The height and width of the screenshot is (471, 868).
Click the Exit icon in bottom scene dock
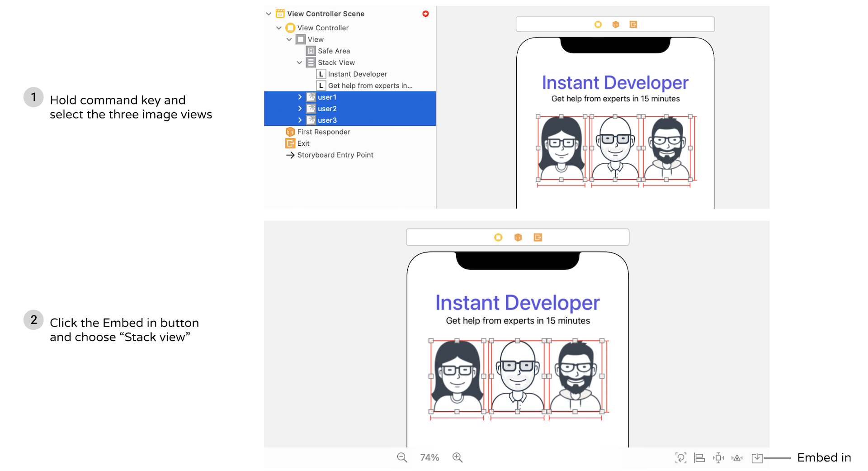[538, 238]
